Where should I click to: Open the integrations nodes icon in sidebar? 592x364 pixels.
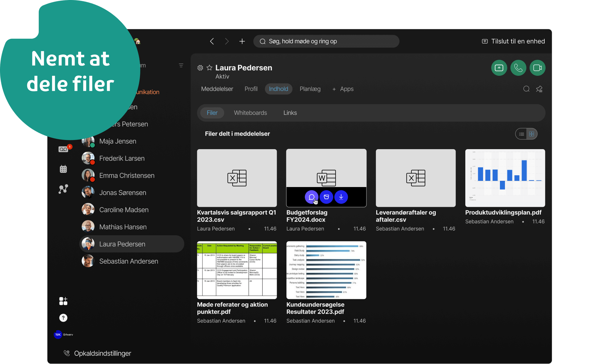pyautogui.click(x=63, y=189)
